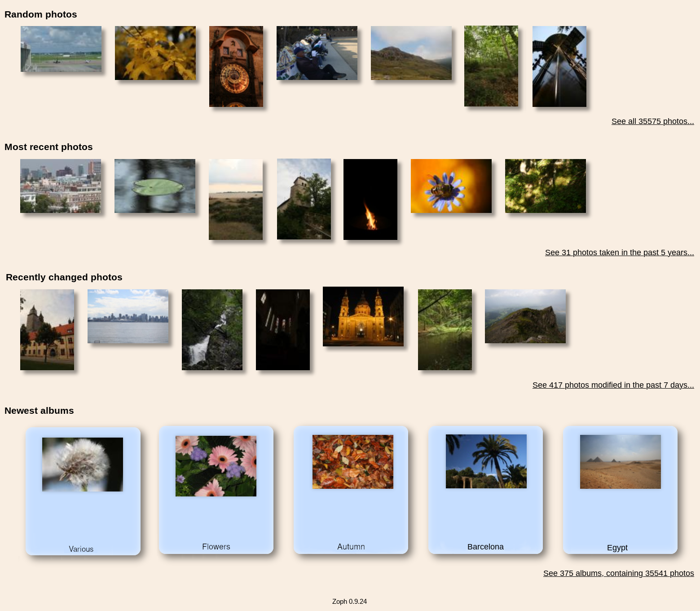This screenshot has width=700, height=611.
Task: Open the tall tower against blue sky photo
Action: coord(559,66)
